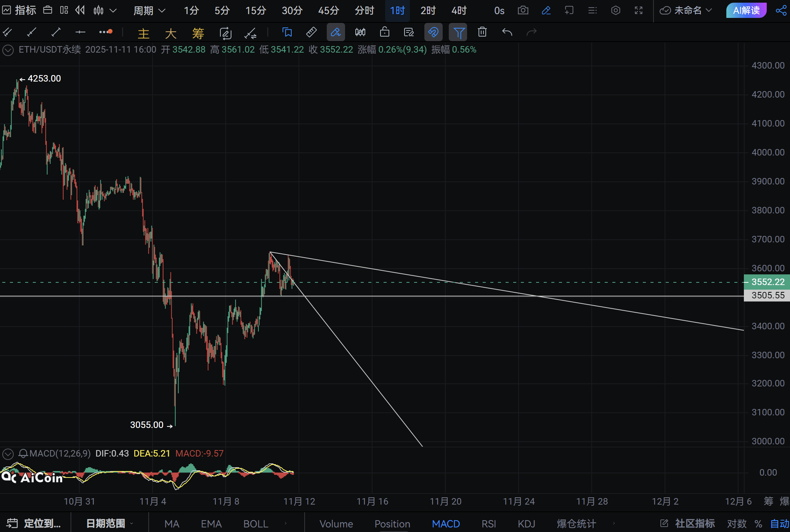Select the RSI indicator tab
Viewport: 790px width, 532px height.
click(488, 524)
